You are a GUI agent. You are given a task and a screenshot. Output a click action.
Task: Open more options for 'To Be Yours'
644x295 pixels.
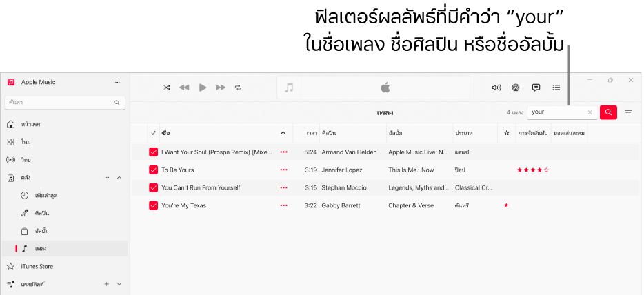(284, 170)
